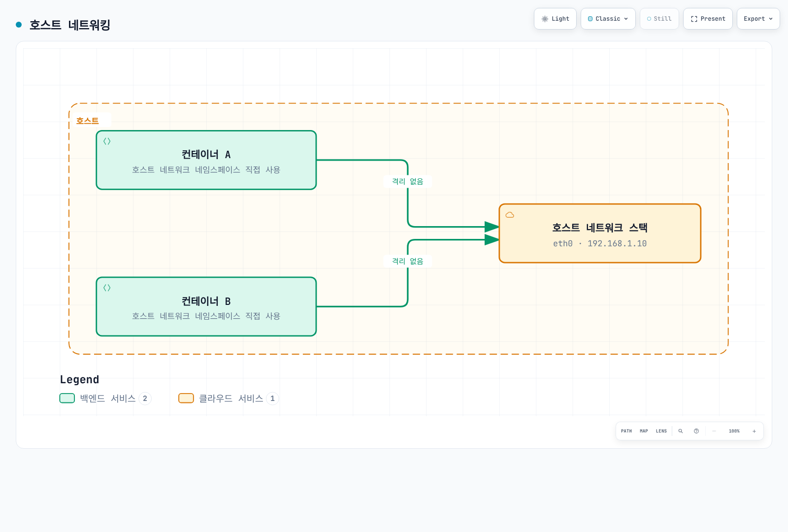788x532 pixels.
Task: Switch to the MAP view mode
Action: (644, 431)
